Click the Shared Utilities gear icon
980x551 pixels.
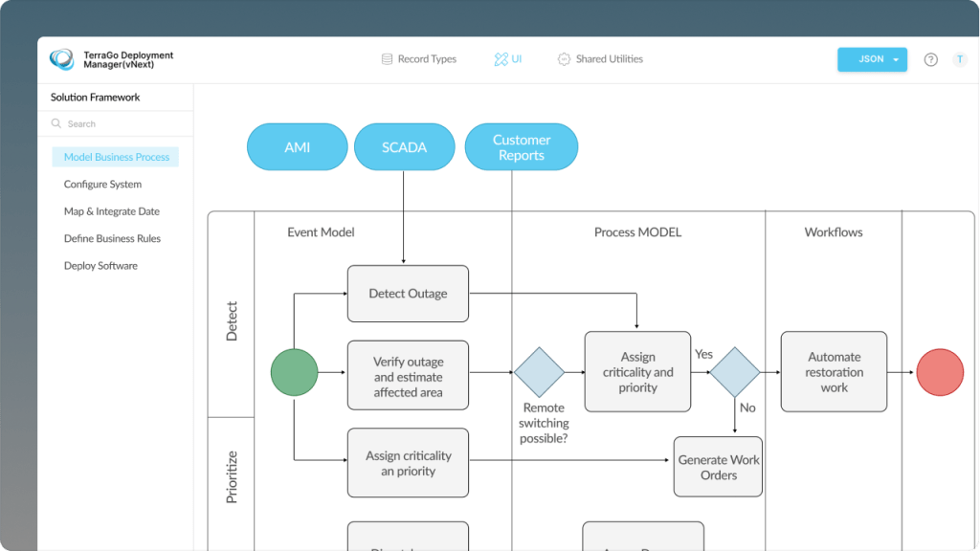tap(564, 59)
